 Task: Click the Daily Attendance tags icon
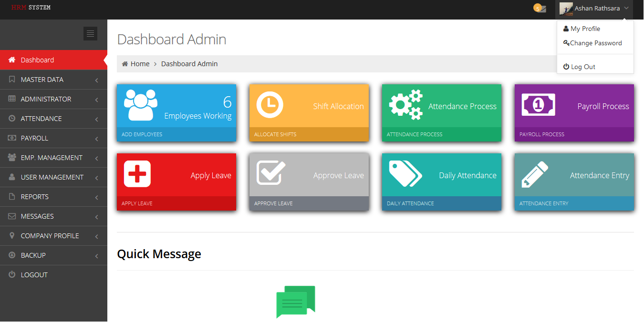coord(405,174)
